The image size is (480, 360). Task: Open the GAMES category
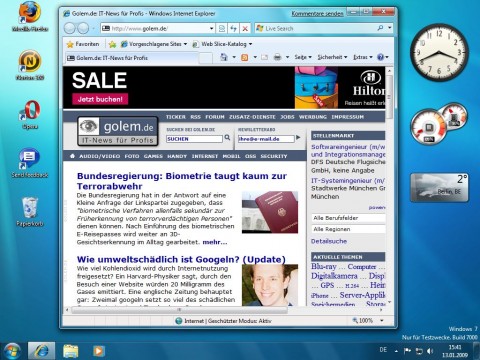coord(153,156)
